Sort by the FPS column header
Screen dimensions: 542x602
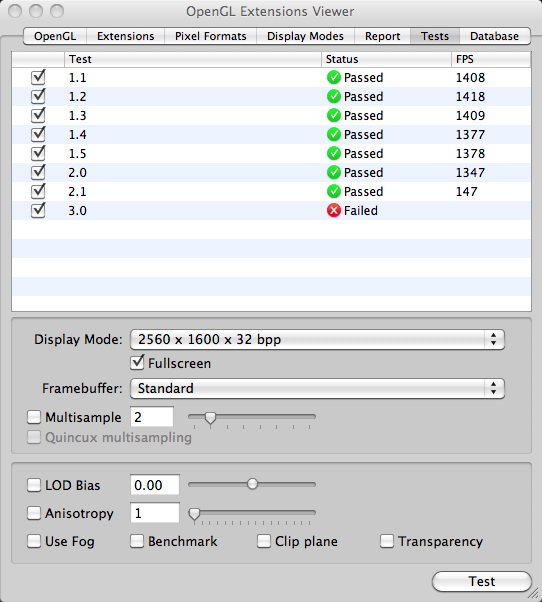click(x=491, y=59)
